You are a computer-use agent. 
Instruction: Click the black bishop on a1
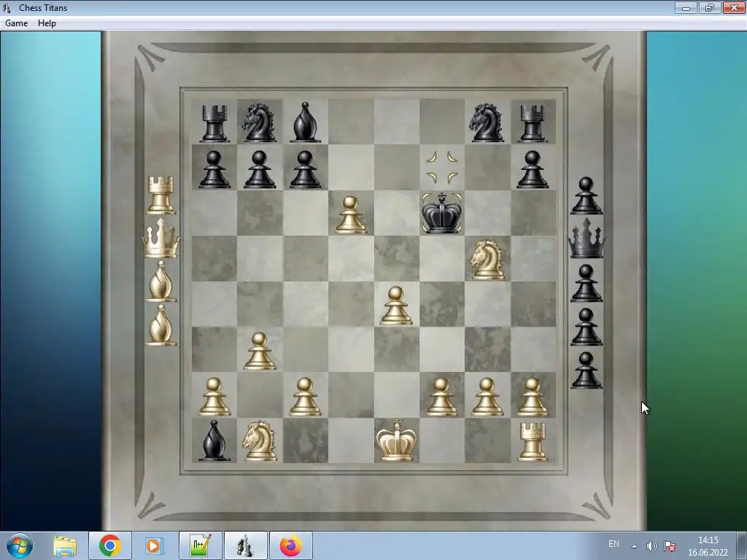[214, 440]
